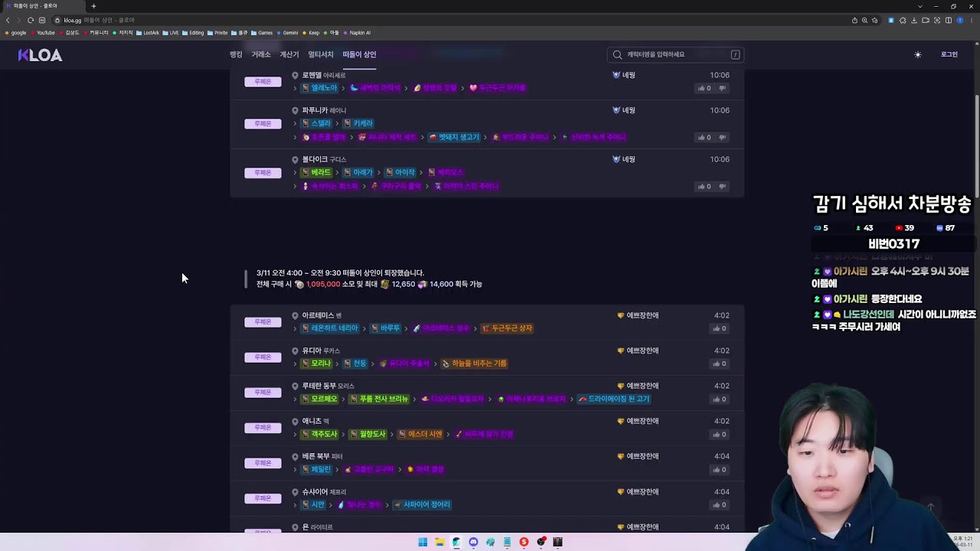Click the 루페온 server badge for 파푸니카
Viewport: 980px width, 551px height.
coord(263,124)
